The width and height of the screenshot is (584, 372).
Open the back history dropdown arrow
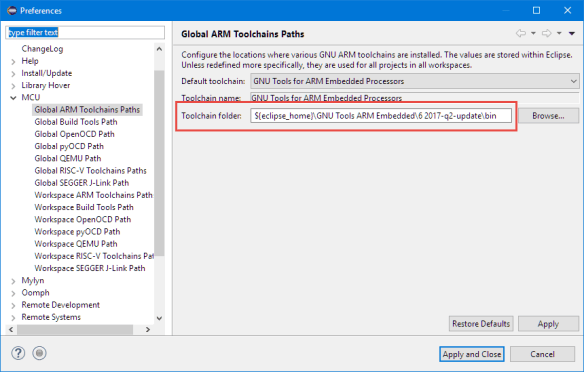click(x=533, y=34)
